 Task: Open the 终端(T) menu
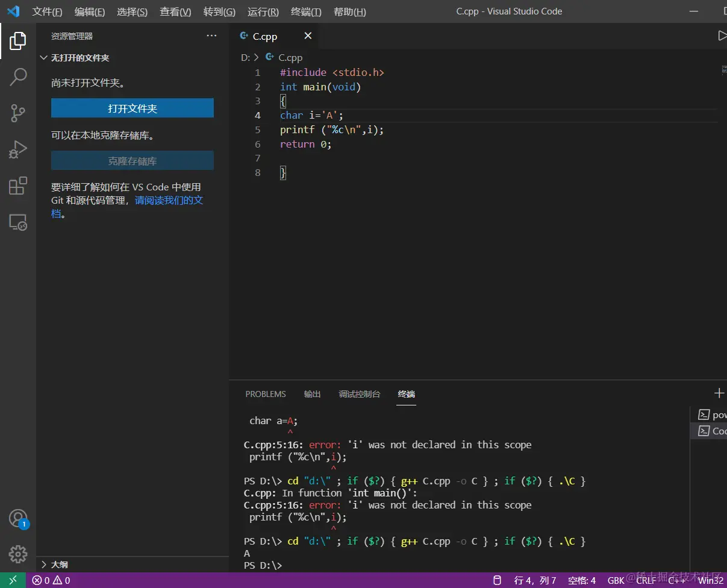coord(306,12)
